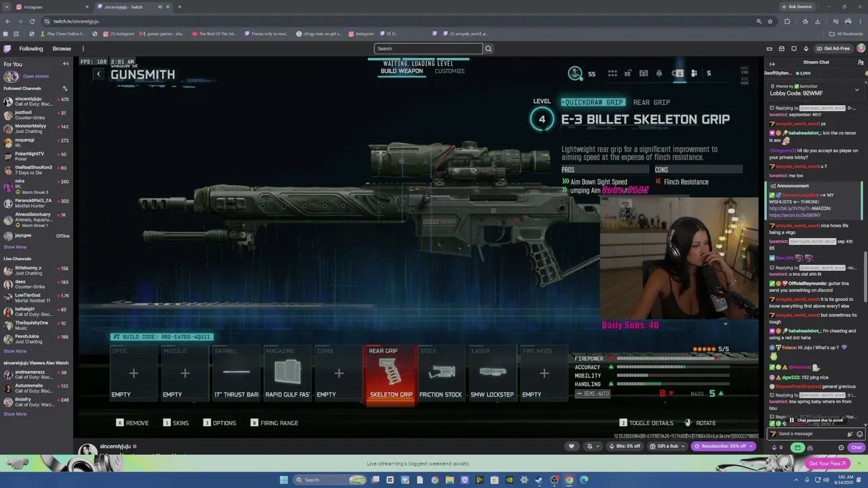Open chat community users list
Viewport: 868px width, 488px height.
(x=861, y=62)
